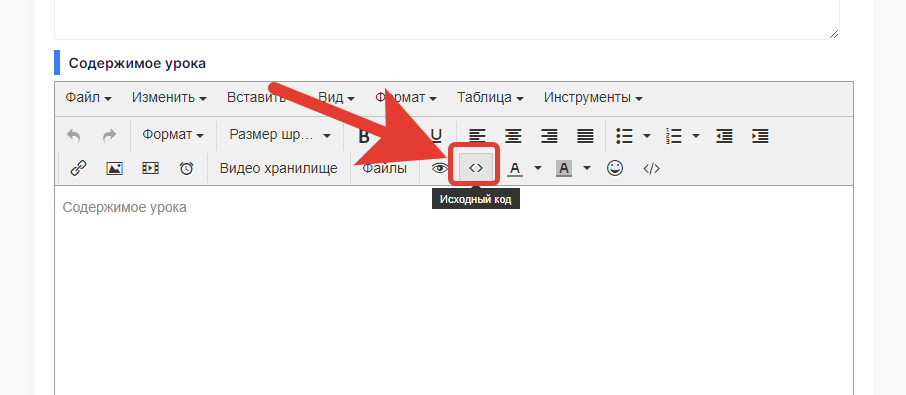This screenshot has height=395, width=906.
Task: Center align text
Action: click(x=513, y=136)
